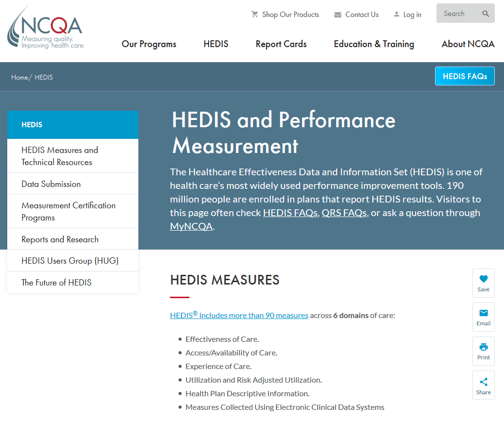
Task: Click the person icon beside Log in
Action: pos(397,15)
